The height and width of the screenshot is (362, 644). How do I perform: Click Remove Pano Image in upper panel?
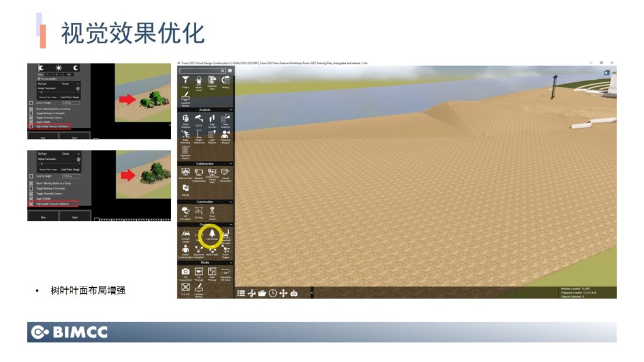48,97
